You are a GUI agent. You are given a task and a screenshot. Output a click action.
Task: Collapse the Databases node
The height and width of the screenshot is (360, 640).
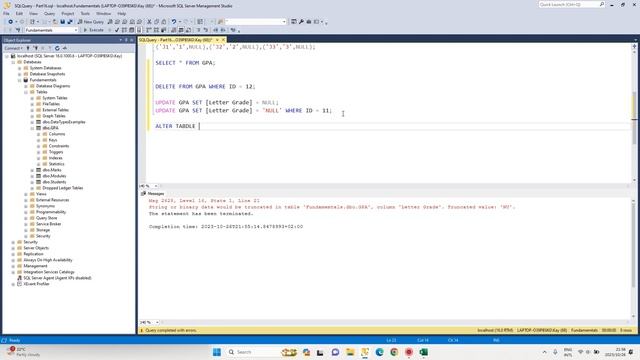(x=13, y=62)
